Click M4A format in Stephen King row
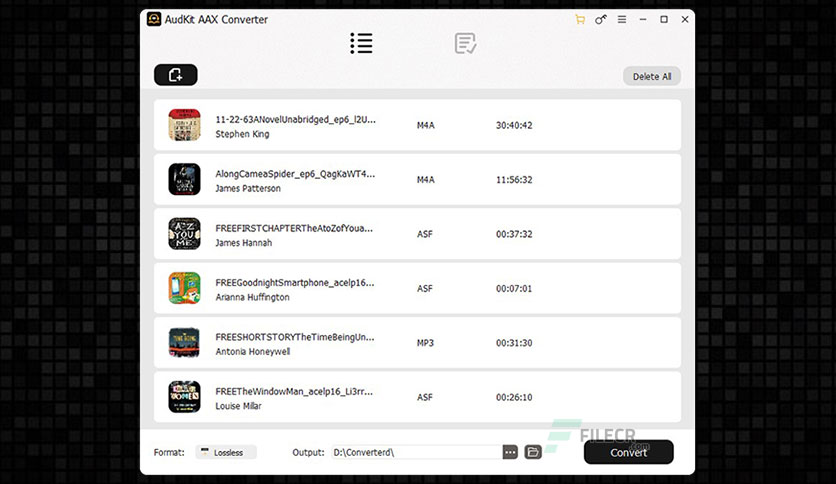Viewport: 836px width, 484px height. pyautogui.click(x=425, y=125)
